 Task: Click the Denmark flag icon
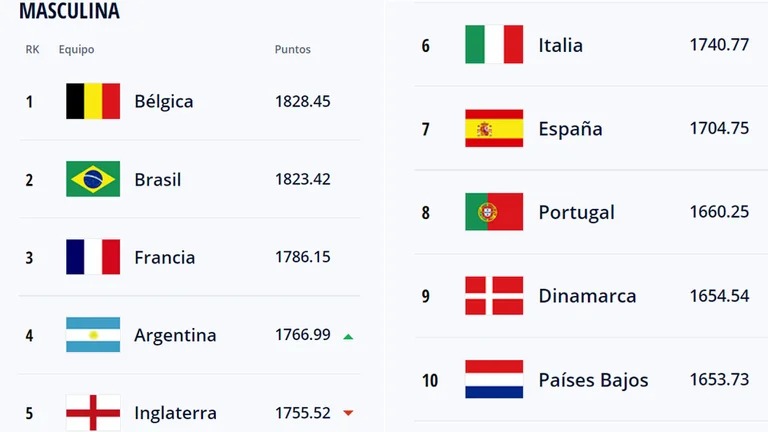[x=494, y=295]
